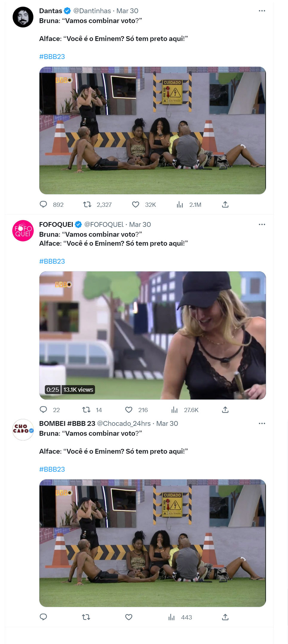Reply to the FOFOQUEI tweet
The width and height of the screenshot is (288, 644).
44,410
